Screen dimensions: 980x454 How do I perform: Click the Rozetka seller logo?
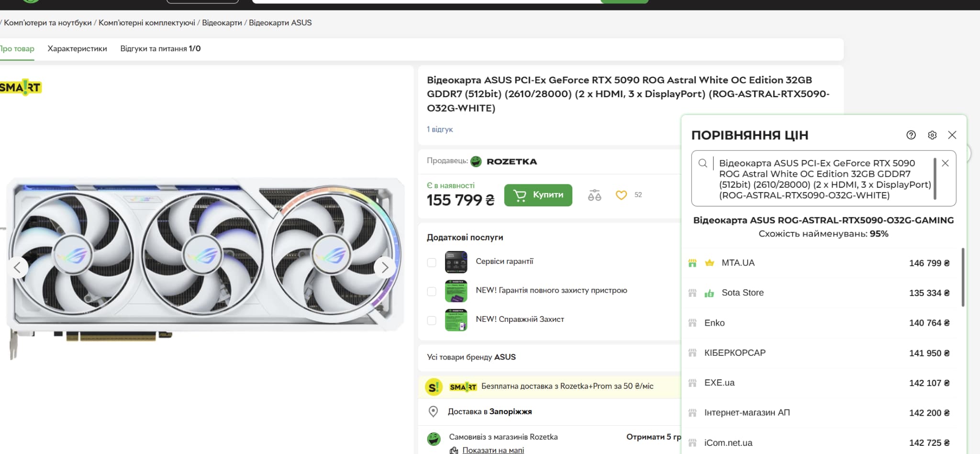click(x=476, y=161)
